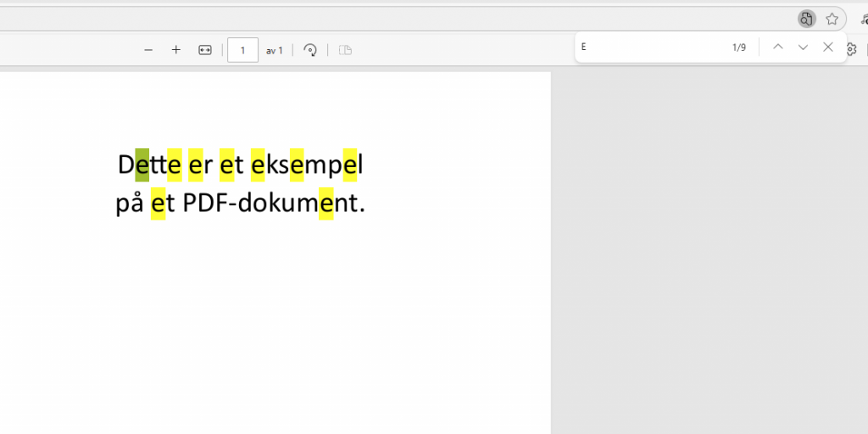Screen dimensions: 868x434
Task: Open PDF settings with the gear icon
Action: click(x=851, y=49)
